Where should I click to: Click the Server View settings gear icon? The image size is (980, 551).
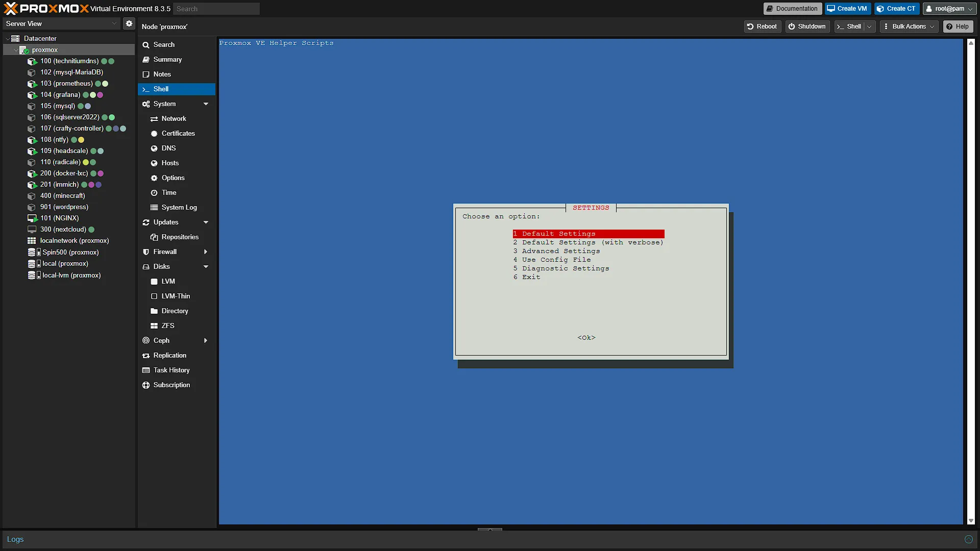point(129,23)
